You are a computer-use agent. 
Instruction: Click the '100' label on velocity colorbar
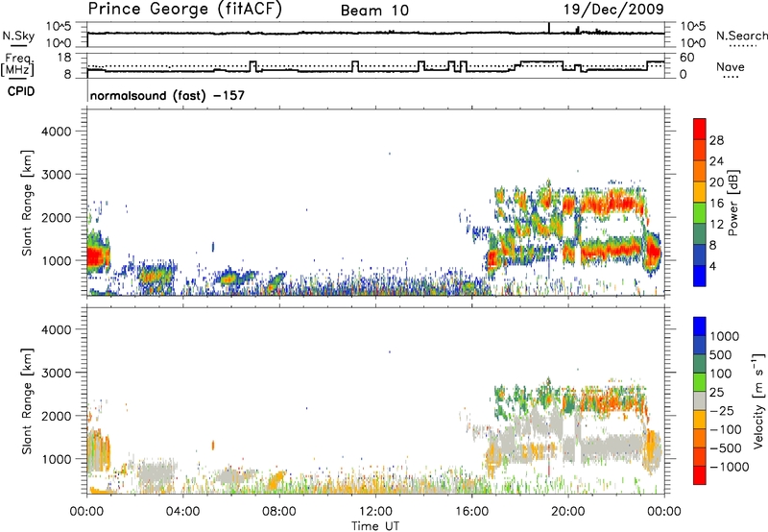(x=721, y=374)
